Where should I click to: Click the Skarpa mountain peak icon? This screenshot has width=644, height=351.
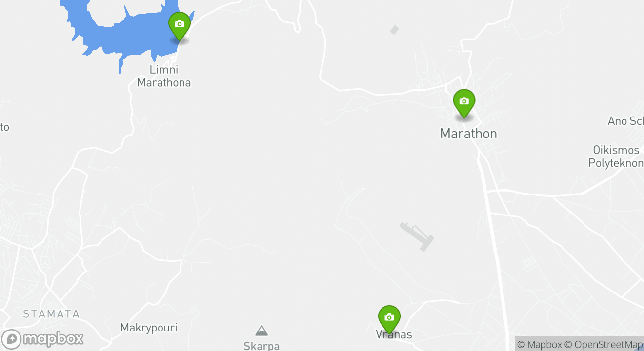coord(262,331)
